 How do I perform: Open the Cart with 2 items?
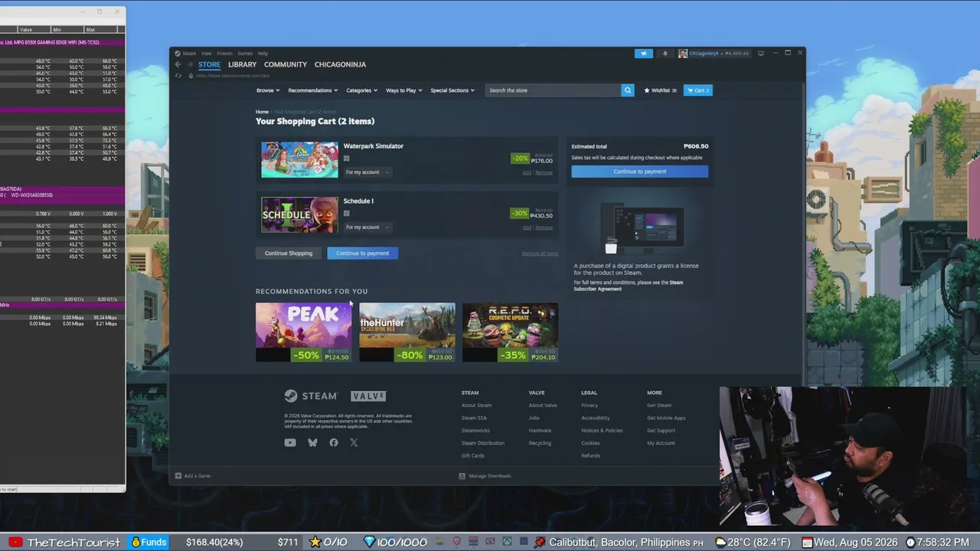697,90
